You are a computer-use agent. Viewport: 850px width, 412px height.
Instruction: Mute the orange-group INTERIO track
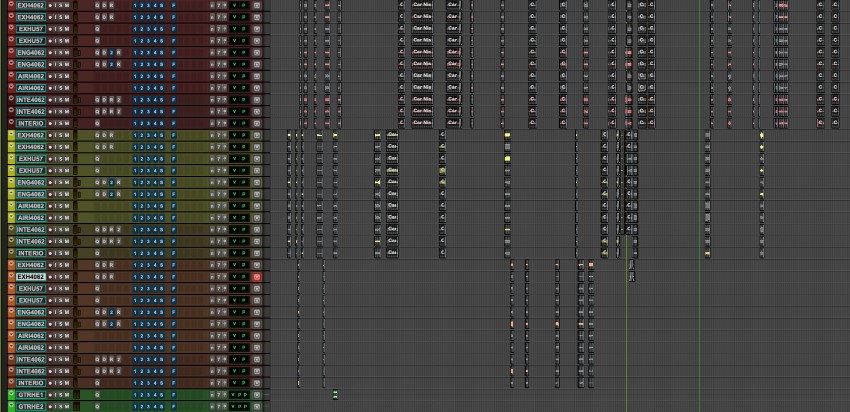(67, 383)
